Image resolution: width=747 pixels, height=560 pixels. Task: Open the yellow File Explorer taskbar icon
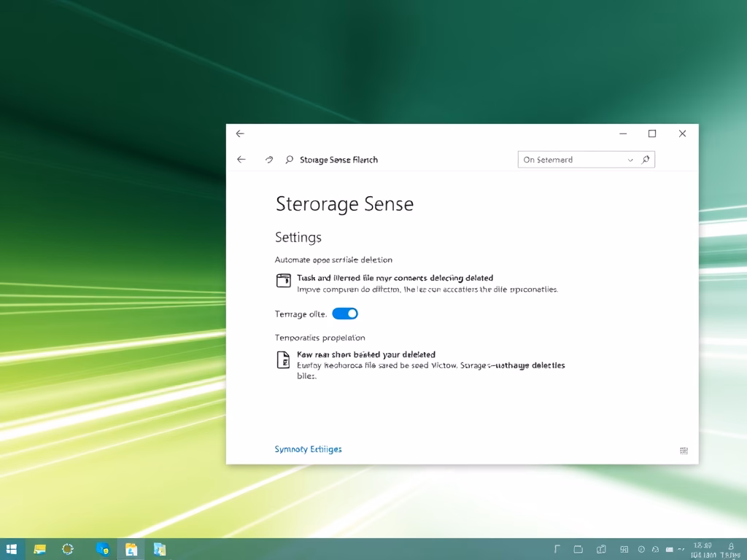click(x=39, y=549)
